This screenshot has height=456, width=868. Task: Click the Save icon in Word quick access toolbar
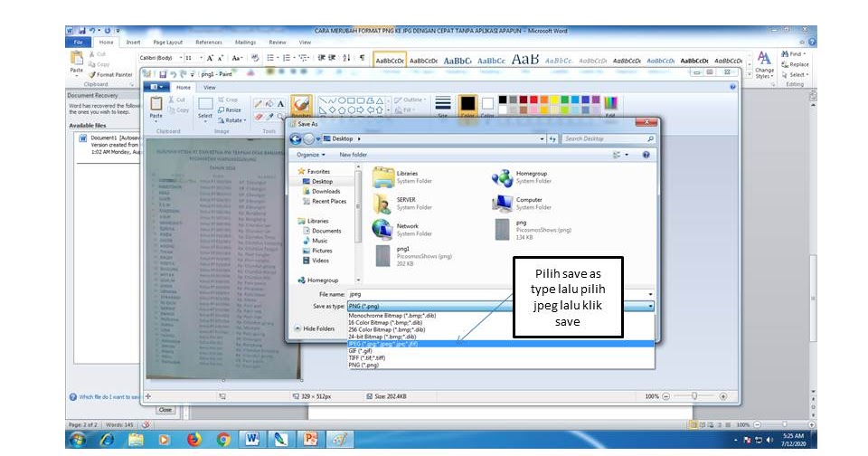(x=82, y=31)
